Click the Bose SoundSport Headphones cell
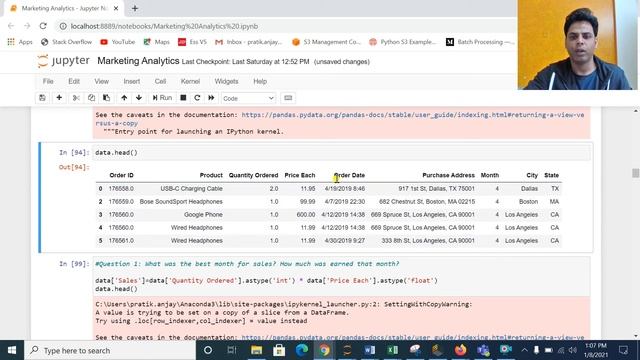Screen dimensions: 640x360 pyautogui.click(x=181, y=202)
